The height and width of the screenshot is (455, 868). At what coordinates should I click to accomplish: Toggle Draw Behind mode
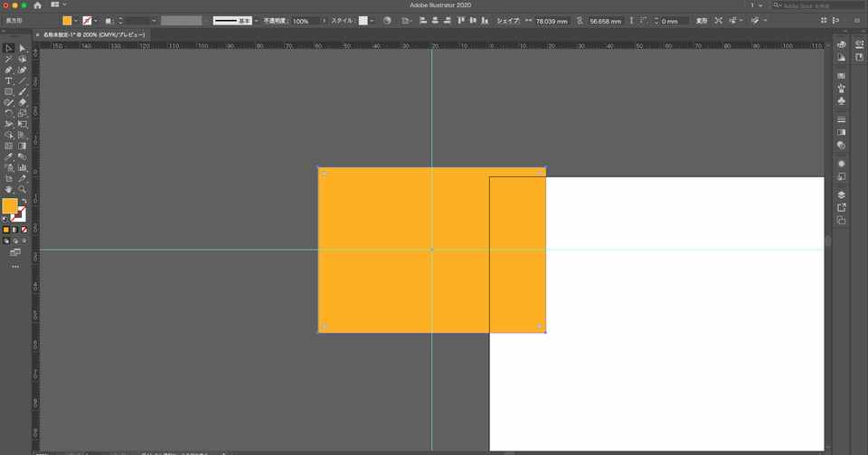[x=15, y=242]
